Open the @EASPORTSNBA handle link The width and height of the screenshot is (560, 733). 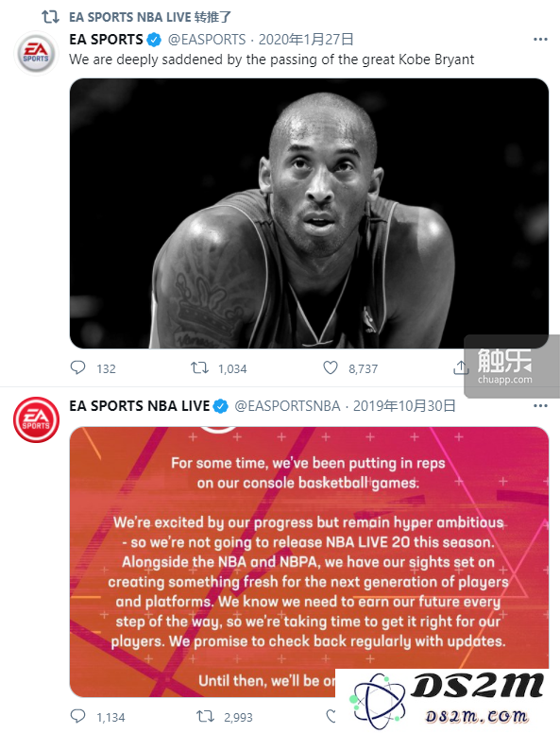(287, 406)
